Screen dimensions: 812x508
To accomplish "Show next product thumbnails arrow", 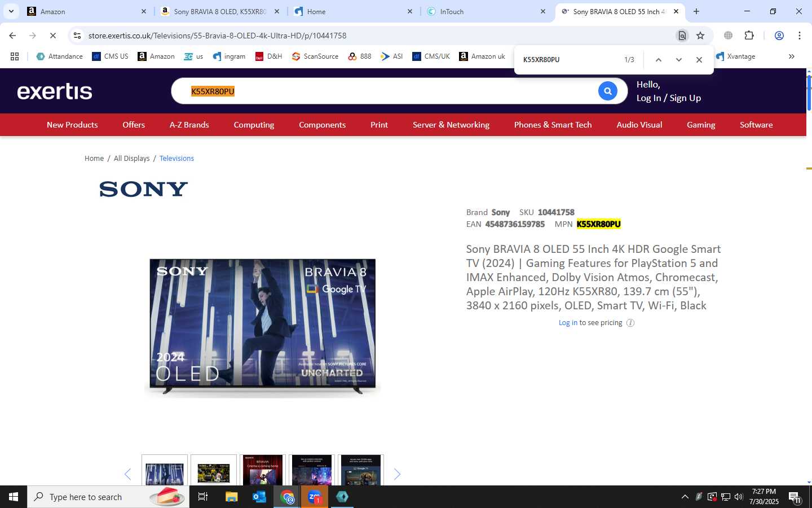I will click(397, 474).
